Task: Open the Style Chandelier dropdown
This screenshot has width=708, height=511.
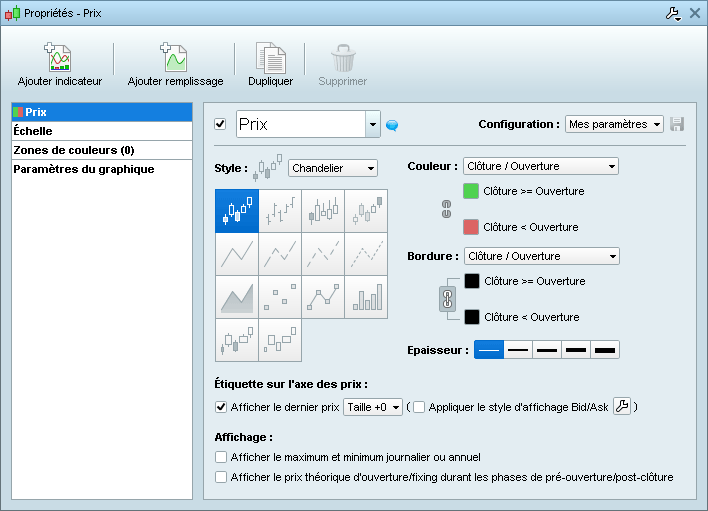Action: pyautogui.click(x=332, y=168)
